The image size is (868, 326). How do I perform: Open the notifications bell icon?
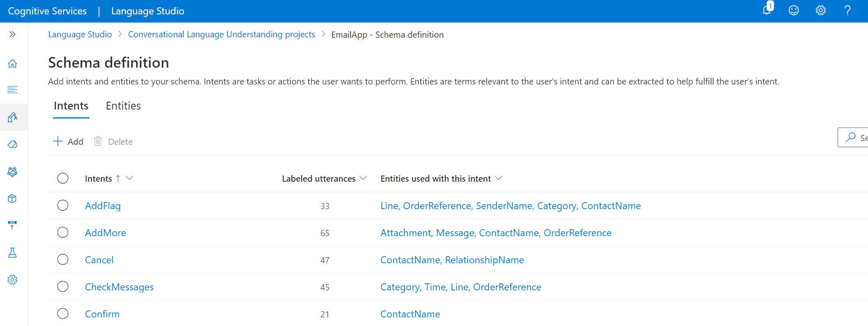tap(767, 10)
